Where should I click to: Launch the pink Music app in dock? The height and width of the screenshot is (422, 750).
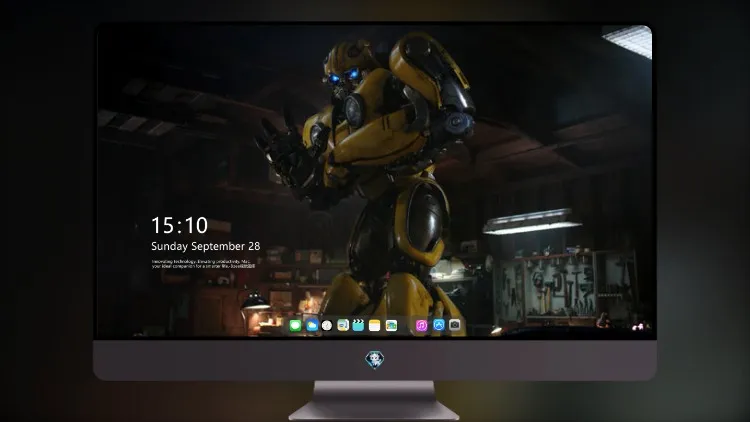point(421,326)
